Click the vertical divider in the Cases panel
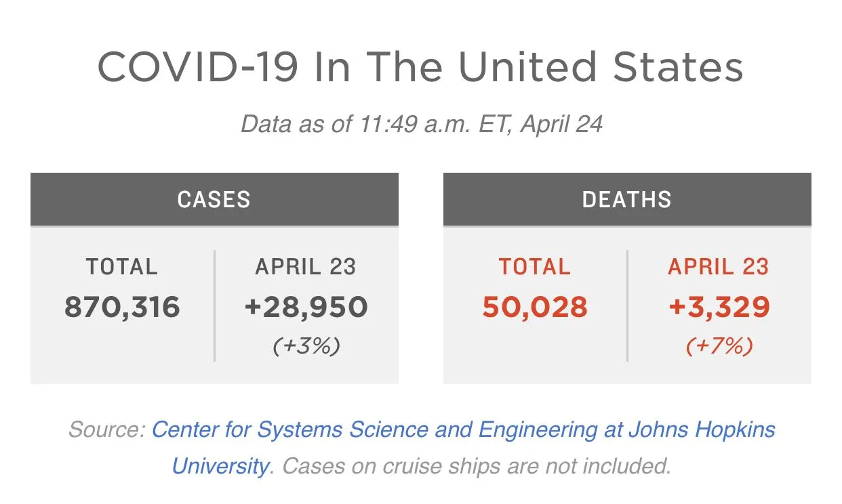Screen dimensions: 842x504 (215, 306)
